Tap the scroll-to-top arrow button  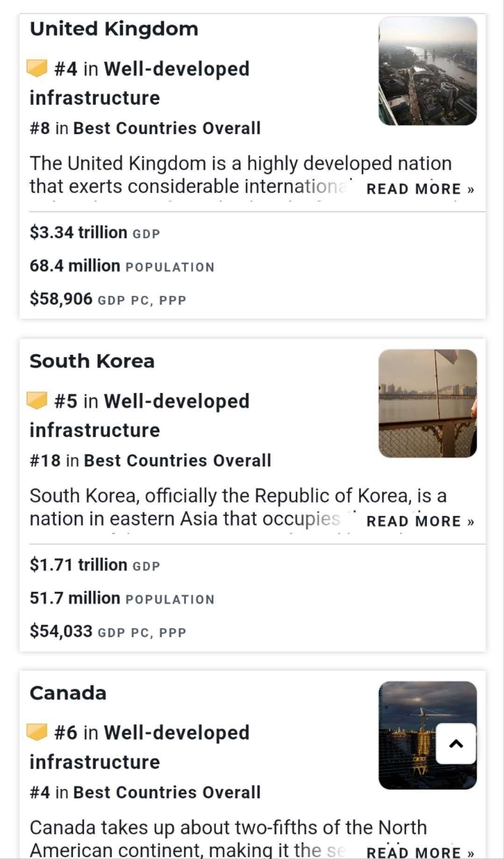(x=456, y=744)
